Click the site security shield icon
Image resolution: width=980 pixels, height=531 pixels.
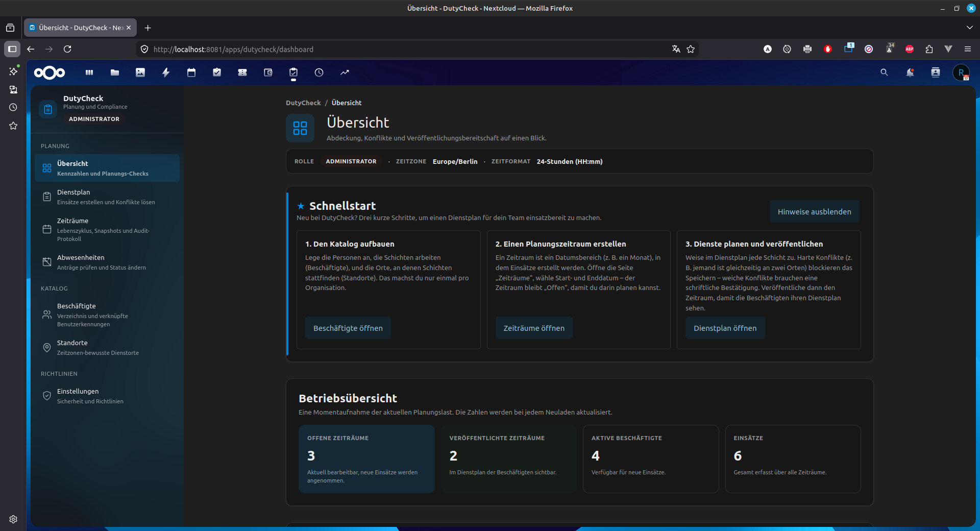coord(144,49)
